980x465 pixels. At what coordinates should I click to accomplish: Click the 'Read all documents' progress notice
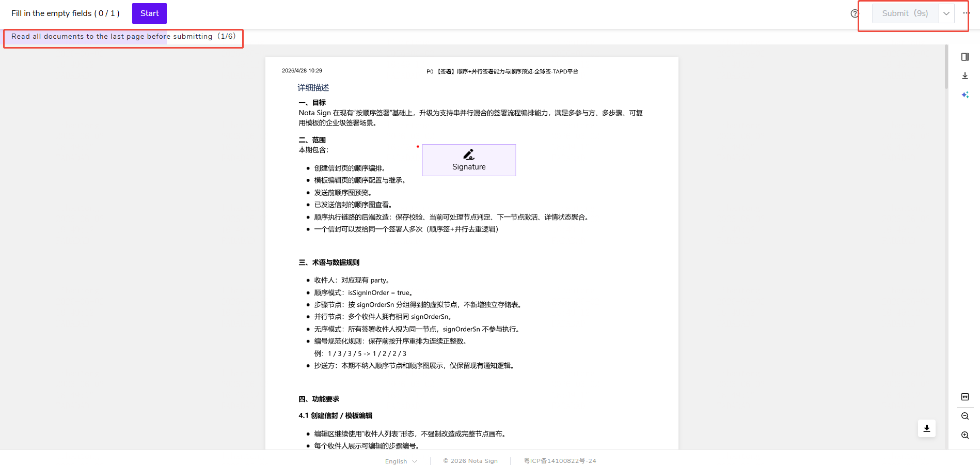123,37
